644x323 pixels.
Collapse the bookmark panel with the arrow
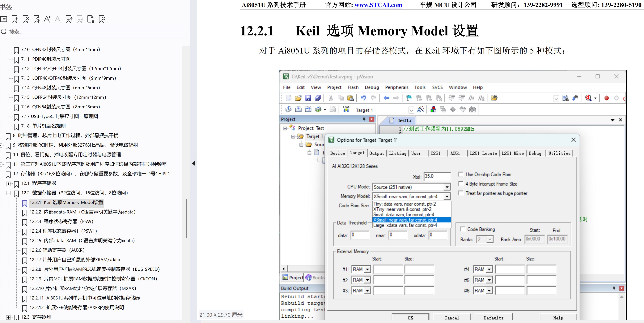193,163
